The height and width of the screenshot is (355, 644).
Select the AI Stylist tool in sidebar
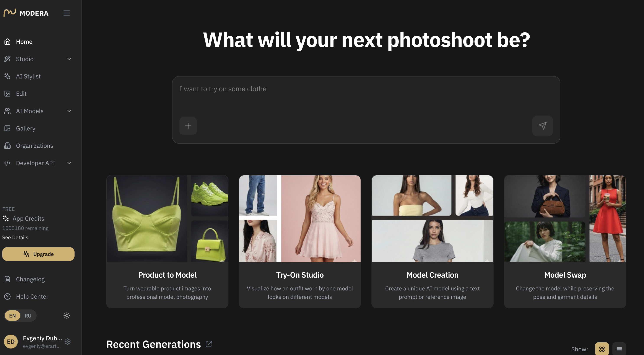coord(28,76)
